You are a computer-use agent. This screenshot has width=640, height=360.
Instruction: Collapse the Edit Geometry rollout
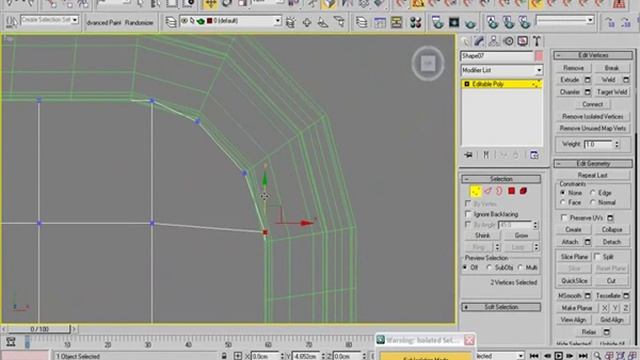[x=593, y=164]
